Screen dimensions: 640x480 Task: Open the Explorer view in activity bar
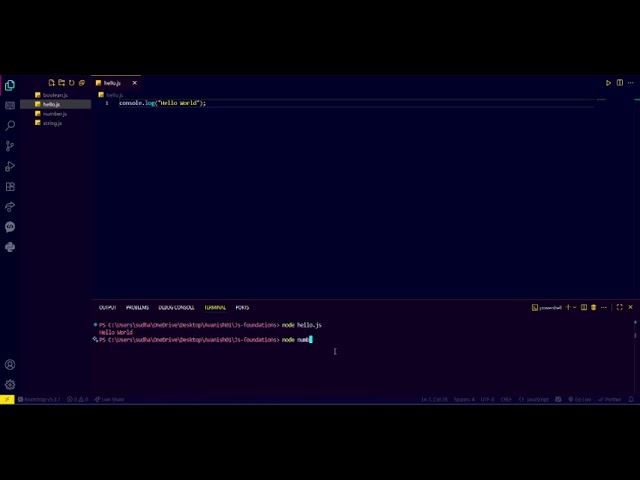pyautogui.click(x=10, y=85)
